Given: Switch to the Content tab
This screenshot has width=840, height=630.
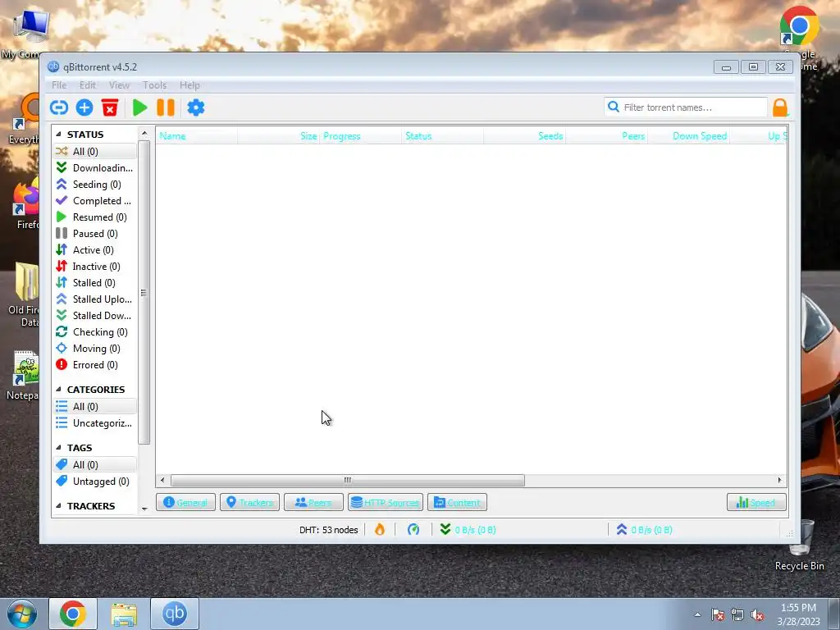Looking at the screenshot, I should 457,503.
